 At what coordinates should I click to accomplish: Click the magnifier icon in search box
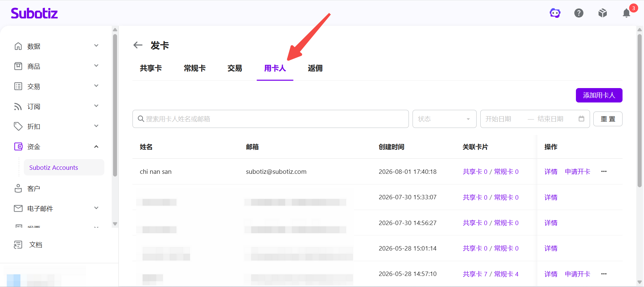point(141,119)
